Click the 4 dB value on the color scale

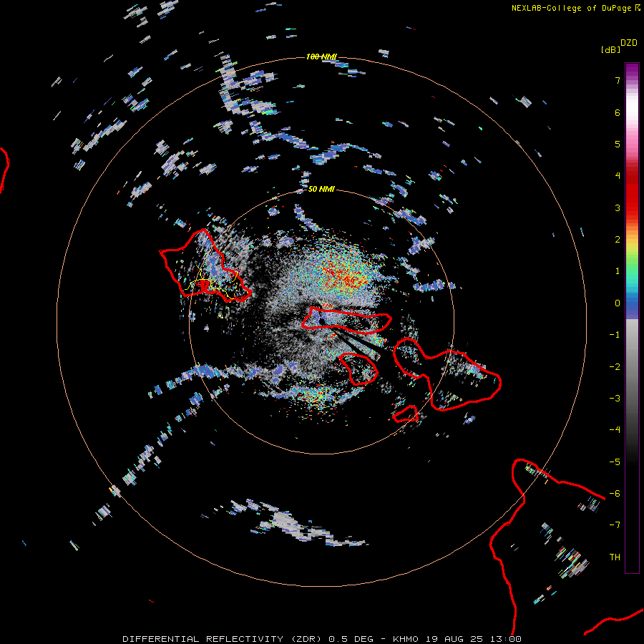click(618, 176)
